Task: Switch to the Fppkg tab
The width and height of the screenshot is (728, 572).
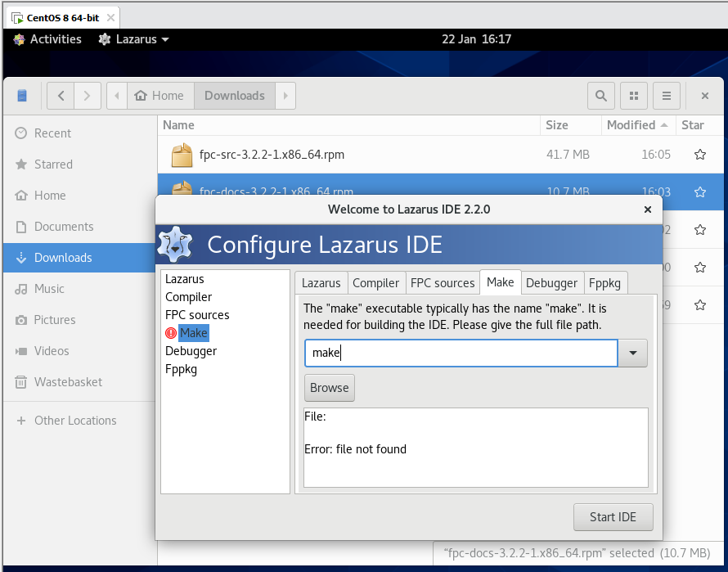Action: pyautogui.click(x=605, y=283)
